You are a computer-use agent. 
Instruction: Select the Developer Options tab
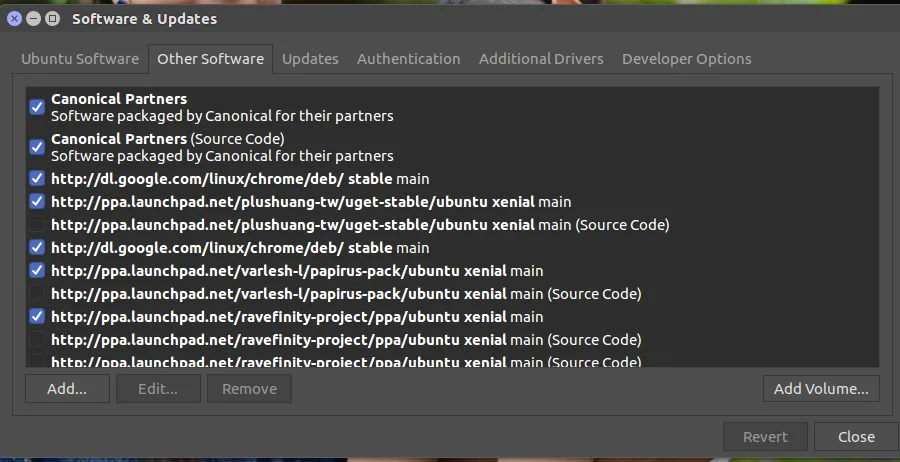(686, 59)
